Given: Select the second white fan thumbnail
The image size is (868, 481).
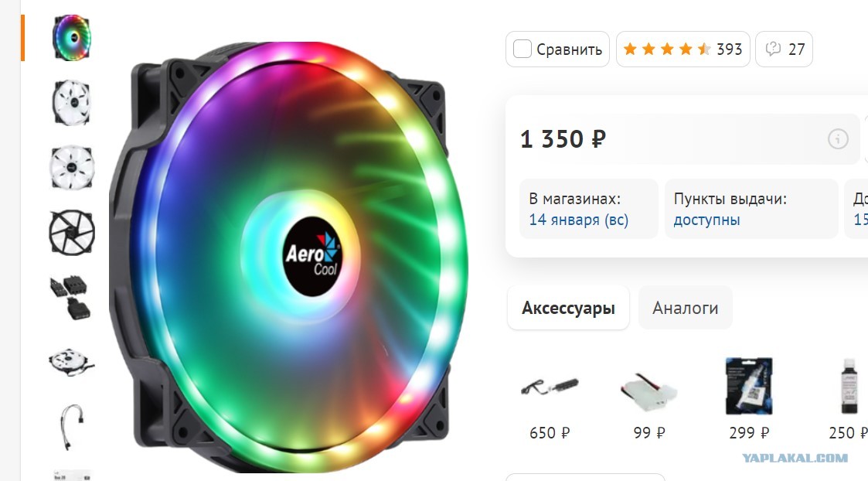Looking at the screenshot, I should [x=71, y=103].
